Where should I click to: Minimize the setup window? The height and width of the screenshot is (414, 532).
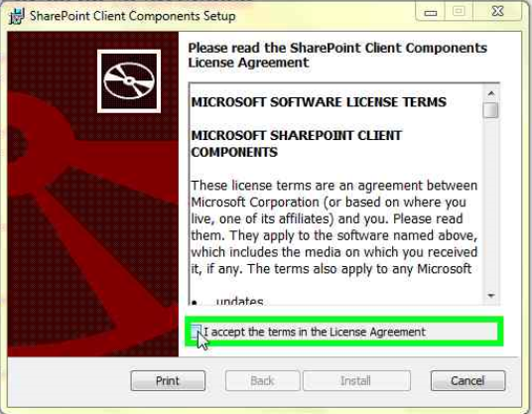coord(431,12)
